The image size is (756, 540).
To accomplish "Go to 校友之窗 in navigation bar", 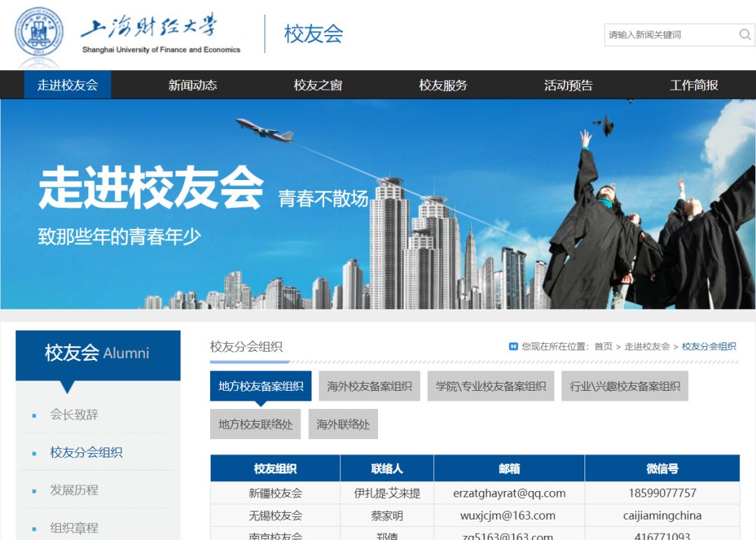I will (318, 85).
